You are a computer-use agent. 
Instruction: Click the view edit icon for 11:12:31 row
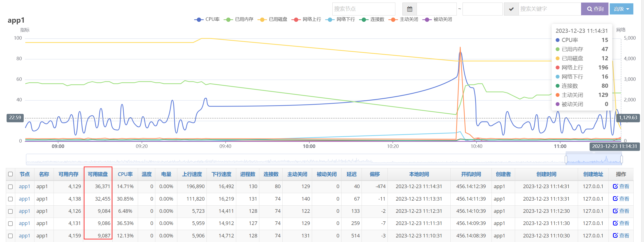click(x=615, y=211)
